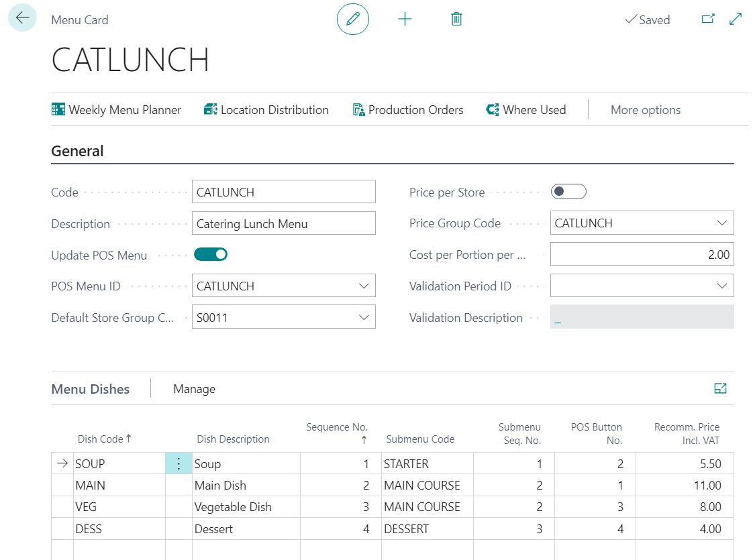The image size is (753, 560).
Task: Expand the Menu Dishes part icon
Action: coord(720,388)
